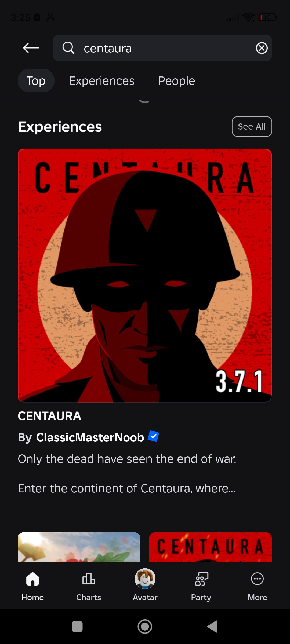Open the CENTAURA title text
The height and width of the screenshot is (644, 290).
tap(49, 416)
